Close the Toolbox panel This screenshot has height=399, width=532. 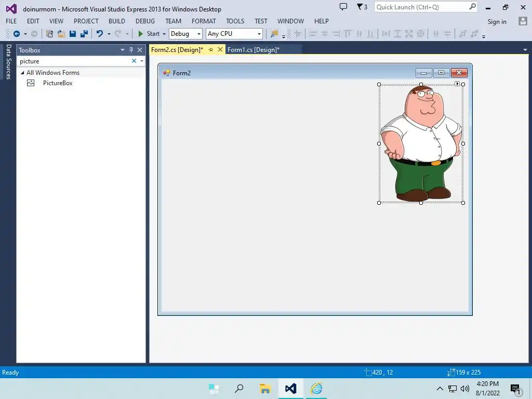139,50
